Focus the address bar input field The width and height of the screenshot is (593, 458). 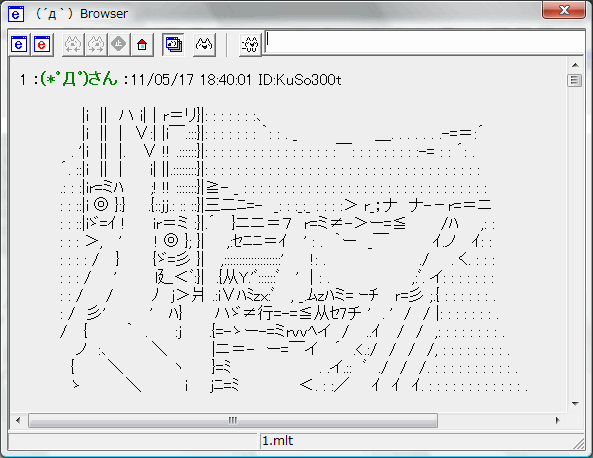click(x=424, y=42)
